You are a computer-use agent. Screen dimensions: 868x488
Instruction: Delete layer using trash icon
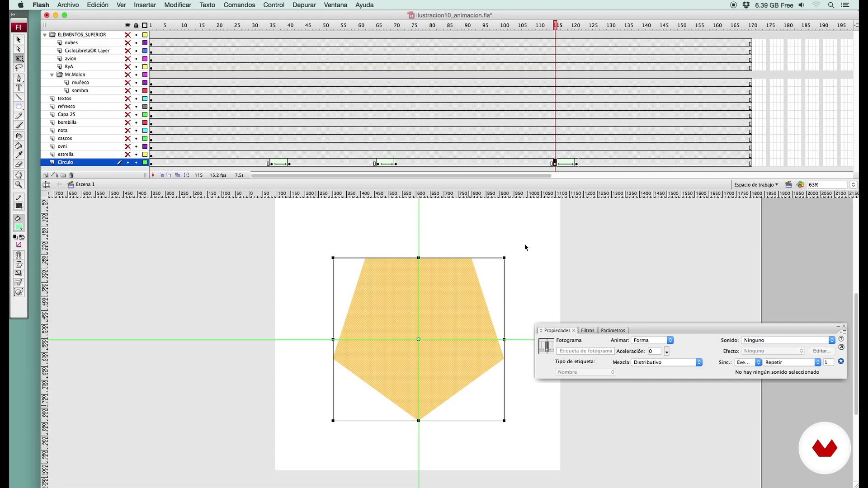(71, 175)
